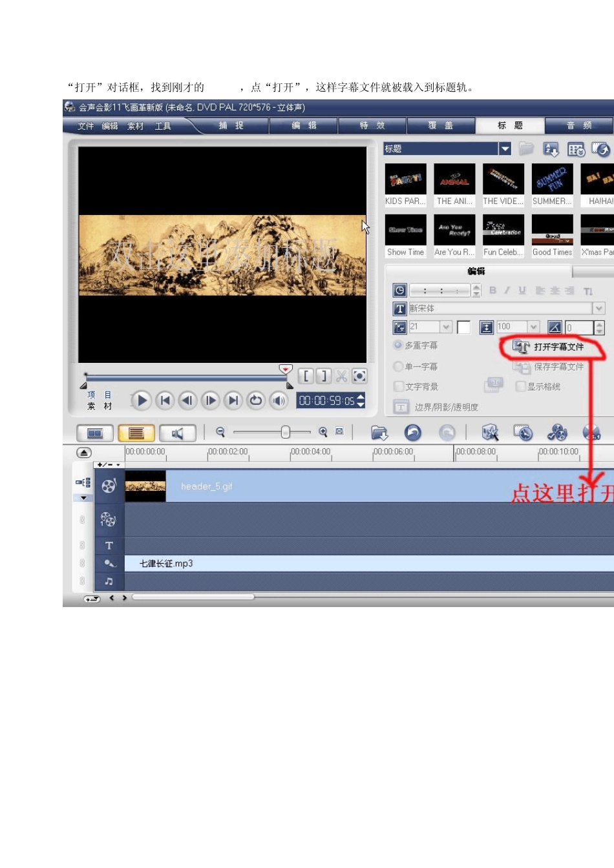Expand the 新宋体 font dropdown
The image size is (614, 868).
(x=598, y=309)
